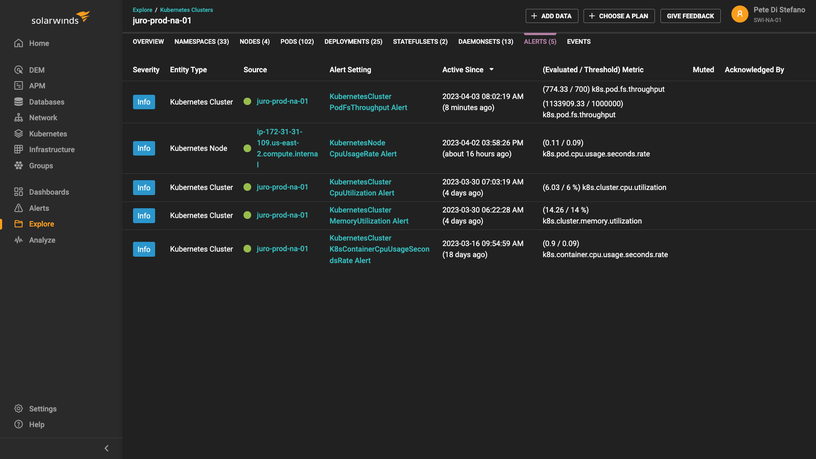Click '2023-04-03 08:02:19 AM' timestamp

pos(483,96)
